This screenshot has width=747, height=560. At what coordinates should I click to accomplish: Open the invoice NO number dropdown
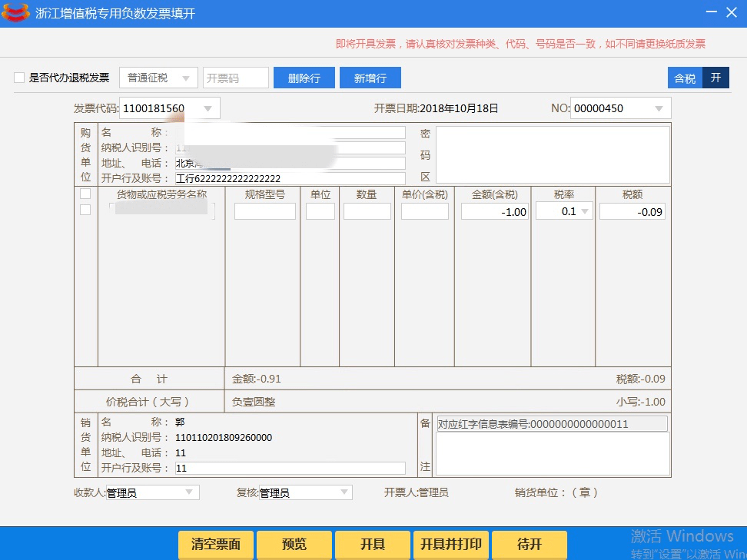(x=658, y=108)
